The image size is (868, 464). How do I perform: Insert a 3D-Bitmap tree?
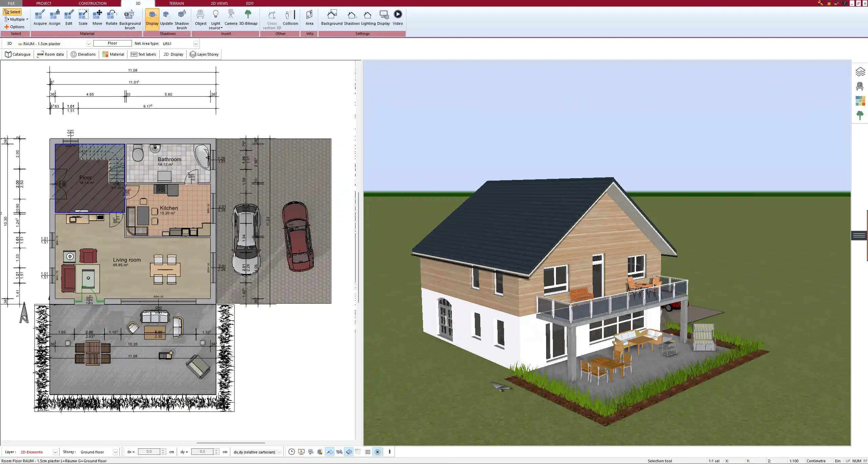tap(248, 18)
